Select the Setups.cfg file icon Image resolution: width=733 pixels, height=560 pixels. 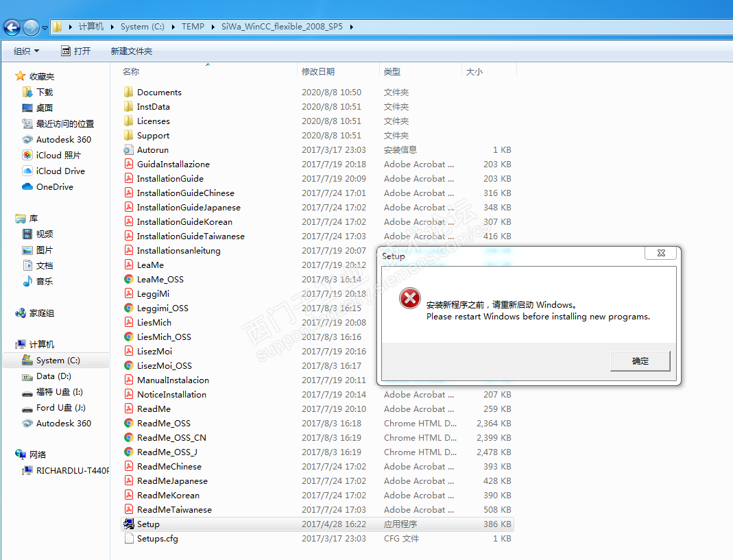point(128,538)
